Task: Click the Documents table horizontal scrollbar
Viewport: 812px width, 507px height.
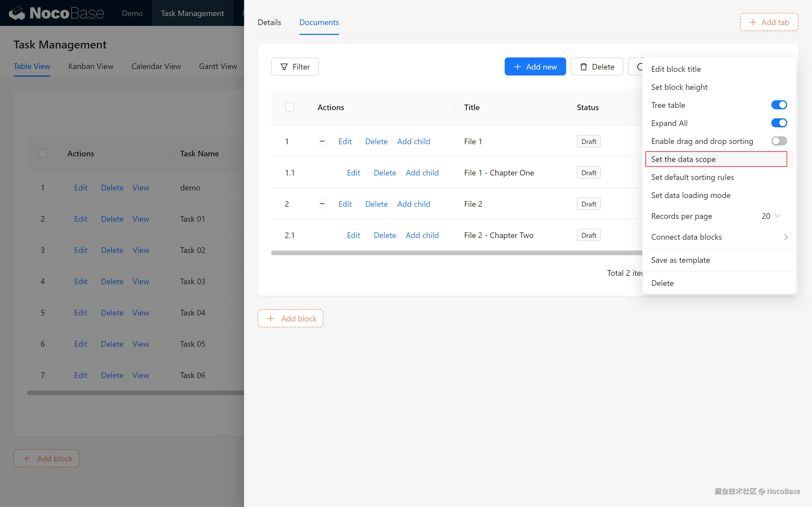Action: pyautogui.click(x=456, y=253)
